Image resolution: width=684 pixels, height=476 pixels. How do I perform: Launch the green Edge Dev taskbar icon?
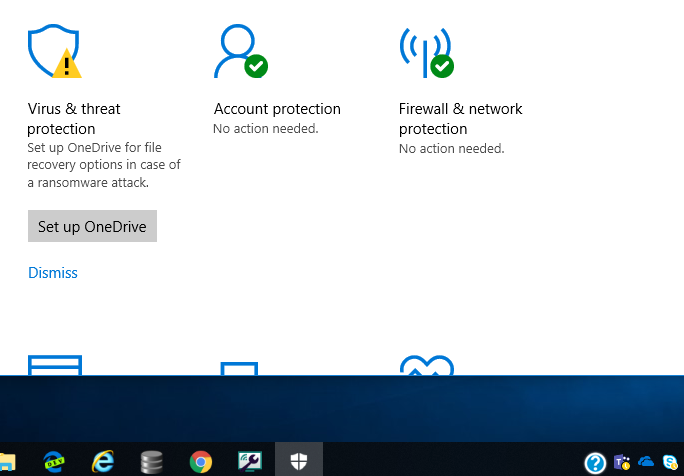click(x=54, y=462)
